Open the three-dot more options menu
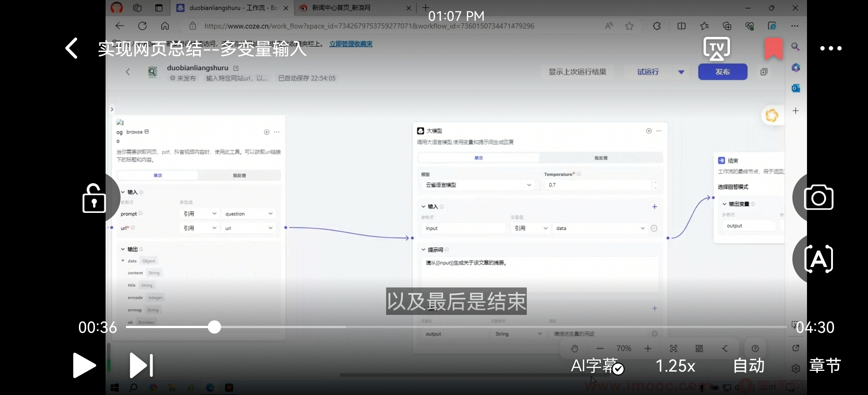 pos(831,48)
